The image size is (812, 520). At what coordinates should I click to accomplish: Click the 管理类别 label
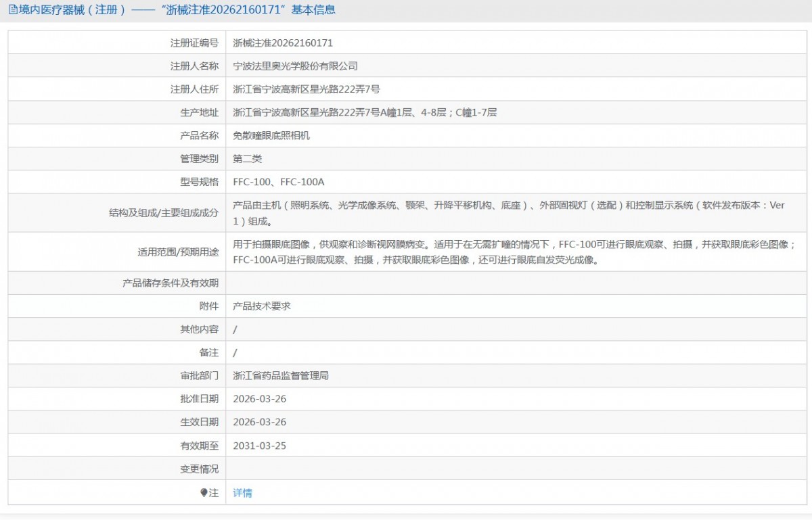(199, 159)
